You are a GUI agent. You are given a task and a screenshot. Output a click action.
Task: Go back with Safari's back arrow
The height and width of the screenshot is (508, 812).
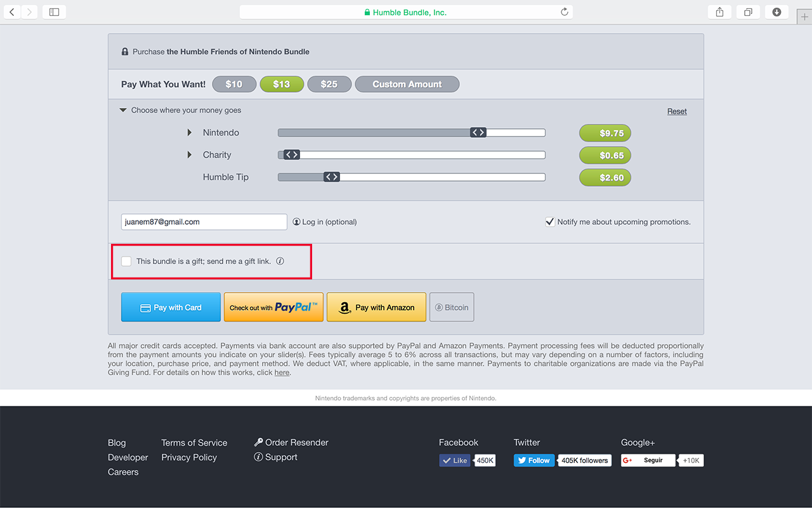point(11,12)
